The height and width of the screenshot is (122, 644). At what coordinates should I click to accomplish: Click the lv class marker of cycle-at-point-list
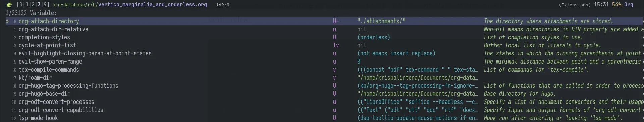click(x=336, y=45)
